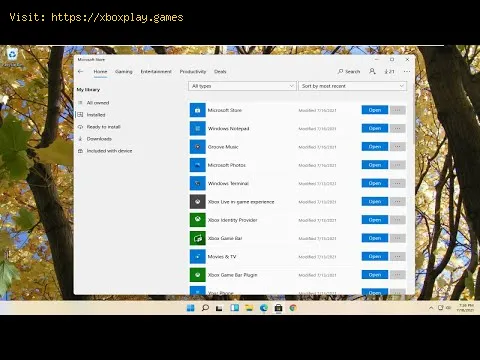Open the Recycle Bin on desktop
This screenshot has width=480, height=360.
tap(12, 57)
